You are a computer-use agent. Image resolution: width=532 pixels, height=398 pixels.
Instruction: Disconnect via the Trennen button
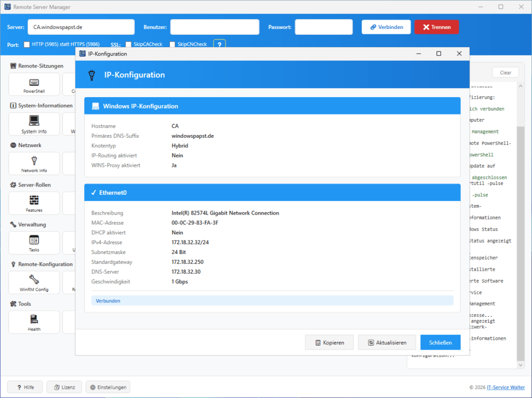pos(436,26)
